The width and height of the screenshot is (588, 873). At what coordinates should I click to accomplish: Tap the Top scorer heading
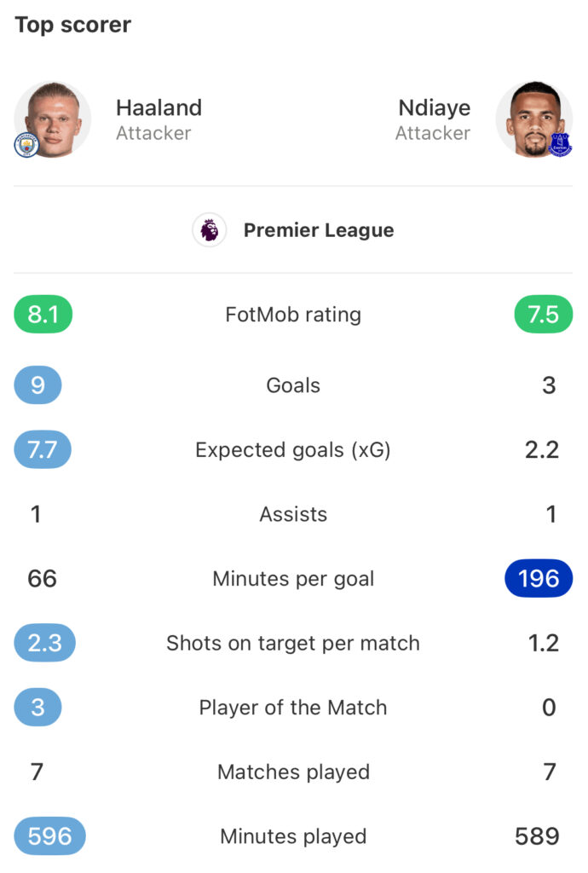click(x=73, y=25)
